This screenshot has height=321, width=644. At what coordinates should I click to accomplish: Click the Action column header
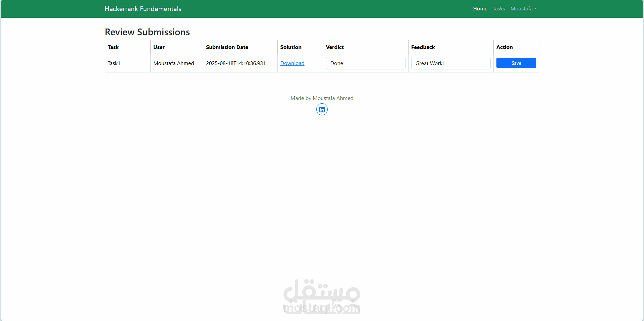point(516,47)
